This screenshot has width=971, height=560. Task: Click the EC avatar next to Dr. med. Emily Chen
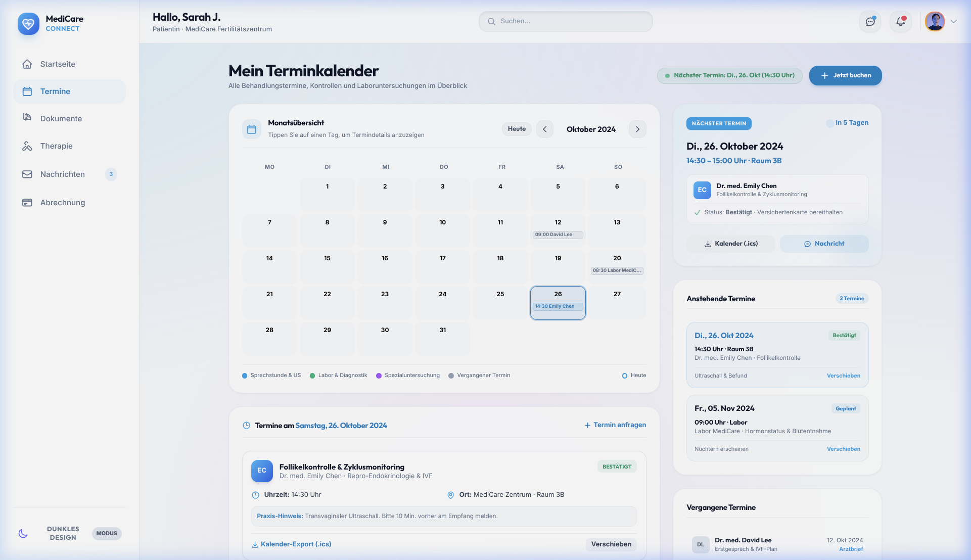point(702,190)
